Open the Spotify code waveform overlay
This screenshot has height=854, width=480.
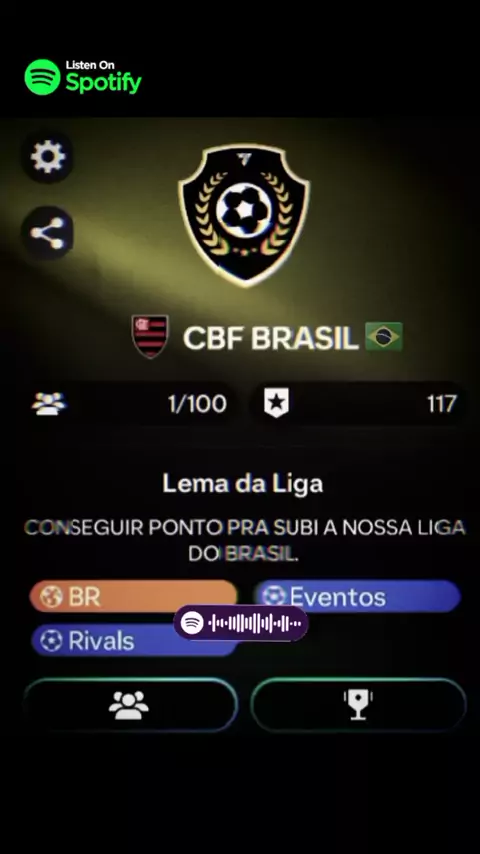pos(241,623)
